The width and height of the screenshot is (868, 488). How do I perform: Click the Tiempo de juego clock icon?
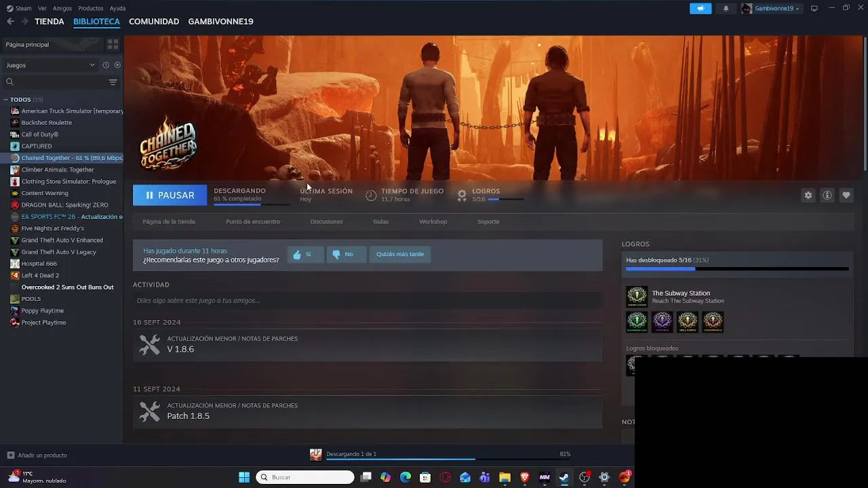tap(371, 195)
